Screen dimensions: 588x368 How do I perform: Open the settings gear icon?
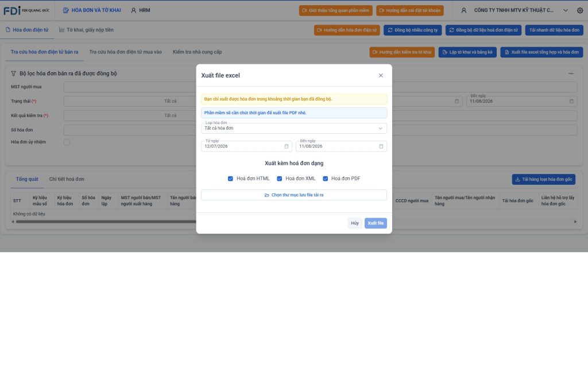pos(580,10)
